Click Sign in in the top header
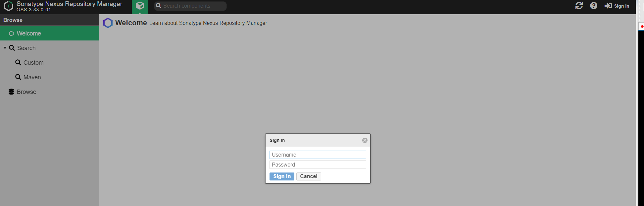 pos(617,6)
